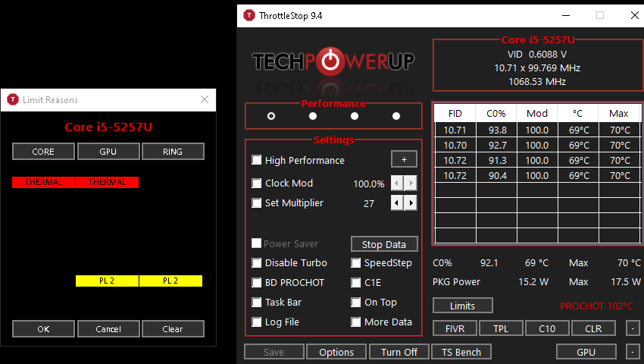Decrease Clock Mod with left arrow
This screenshot has width=644, height=364.
click(397, 183)
